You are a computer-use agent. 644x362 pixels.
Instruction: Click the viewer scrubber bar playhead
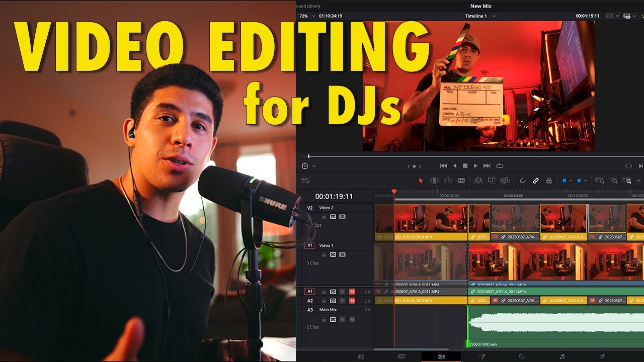[x=309, y=156]
